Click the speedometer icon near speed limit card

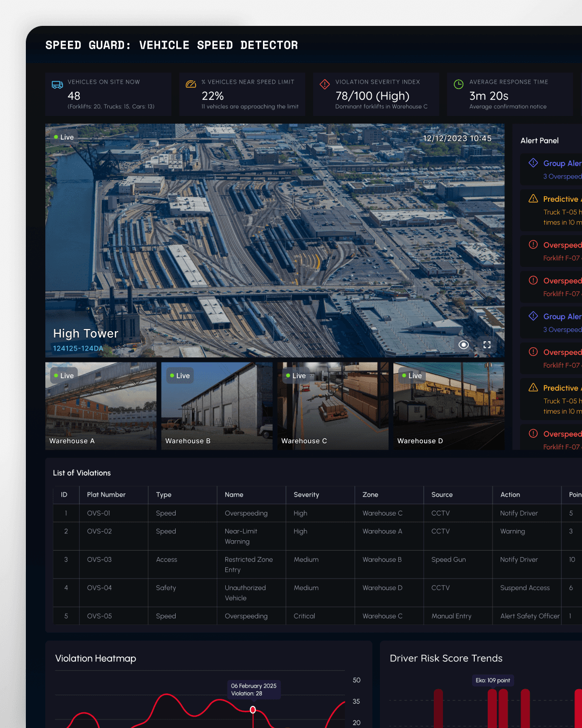click(191, 84)
